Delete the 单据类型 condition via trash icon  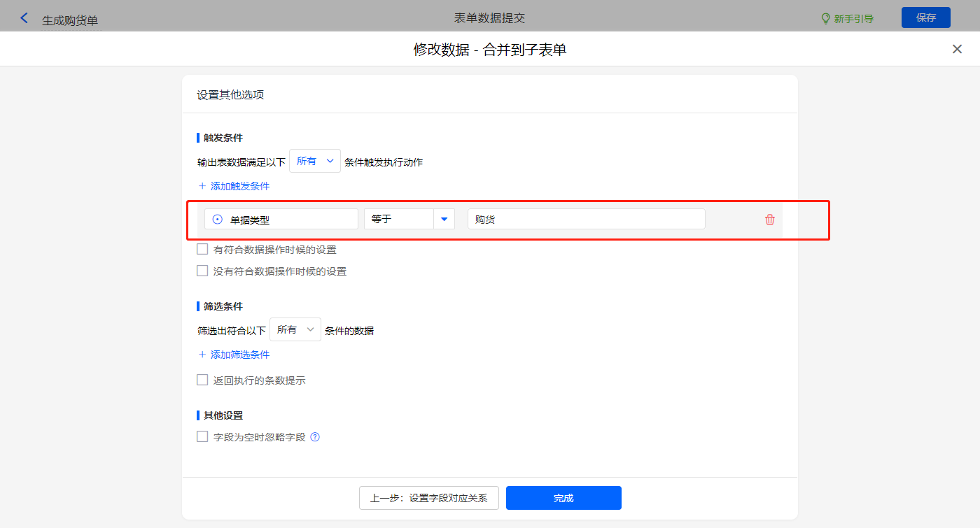[x=770, y=220]
